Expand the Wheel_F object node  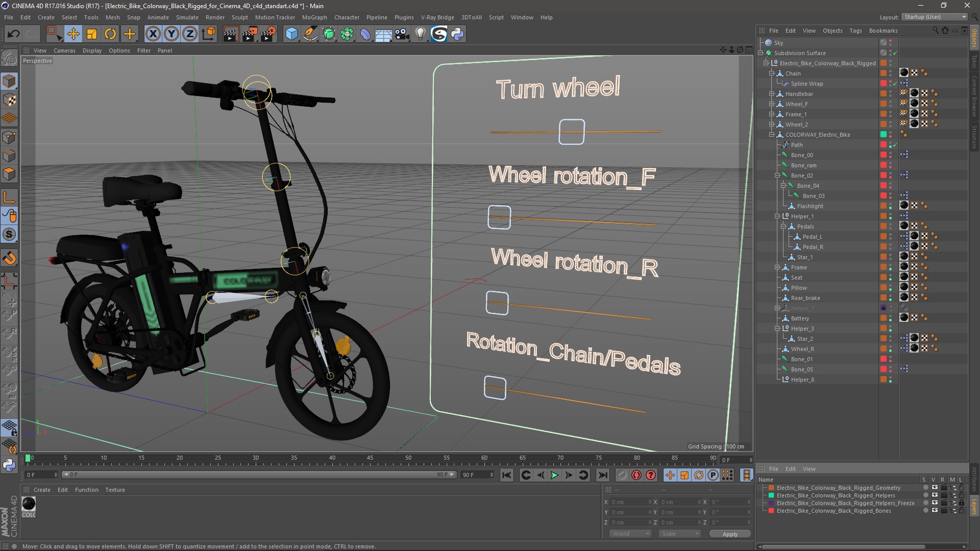click(772, 104)
